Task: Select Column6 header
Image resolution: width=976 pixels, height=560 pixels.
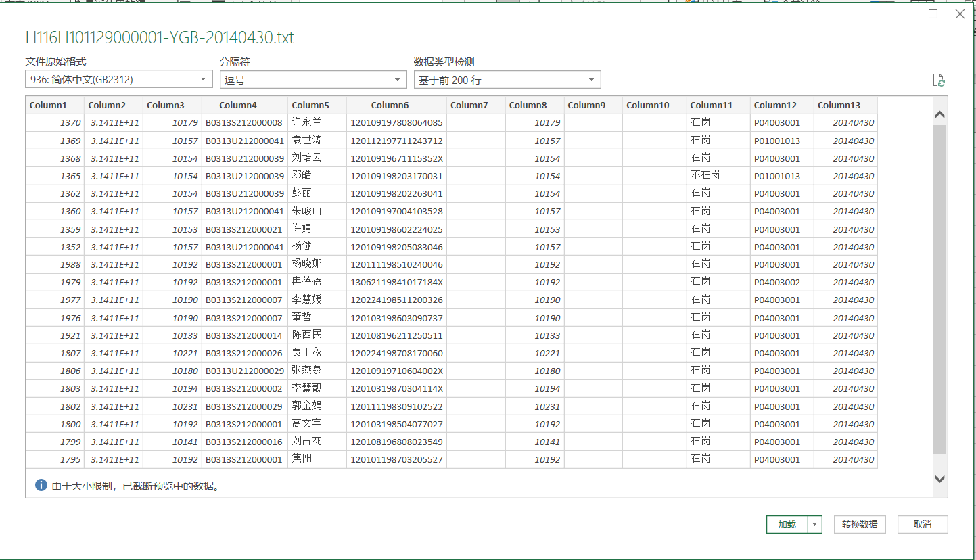Action: tap(396, 105)
